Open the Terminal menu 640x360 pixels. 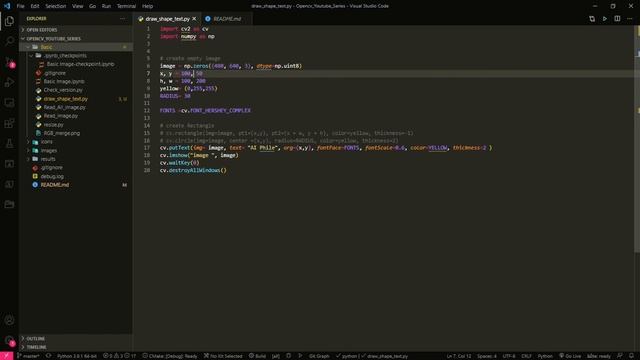coord(126,6)
